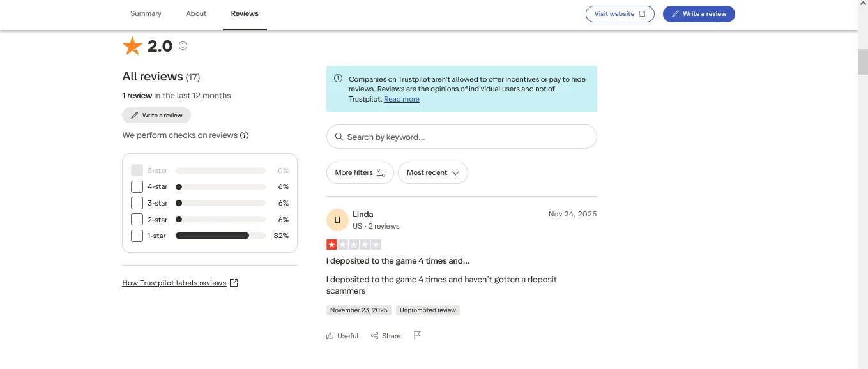Click the November 23, 2025 experience date tag
The height and width of the screenshot is (369, 868).
click(x=359, y=310)
